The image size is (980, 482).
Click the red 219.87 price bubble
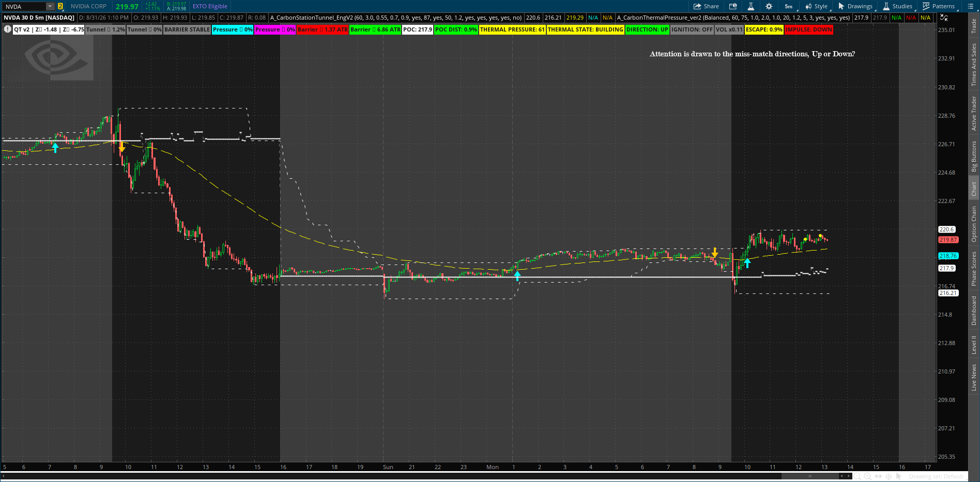pos(948,240)
